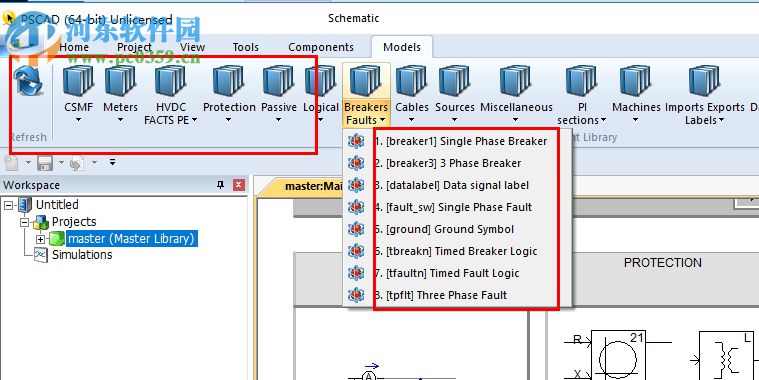This screenshot has width=759, height=380.
Task: Choose [breaker3] 3 Phase Breaker menu entry
Action: click(457, 163)
